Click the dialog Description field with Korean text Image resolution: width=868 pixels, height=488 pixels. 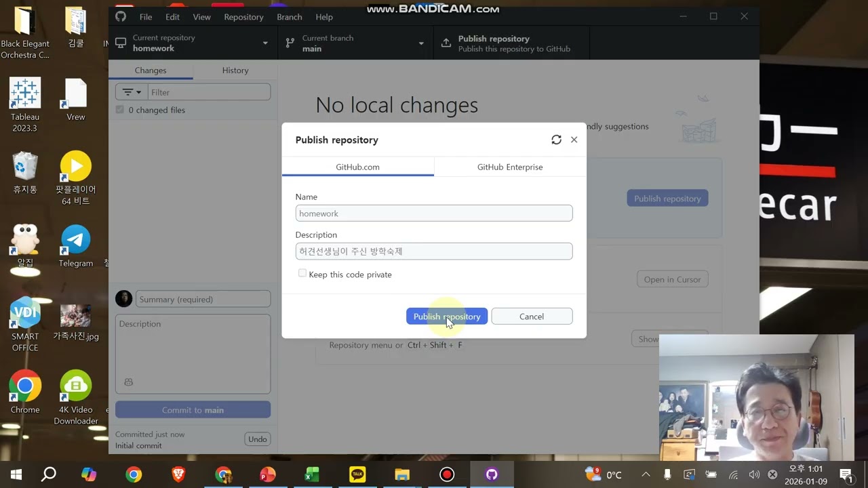[434, 251]
